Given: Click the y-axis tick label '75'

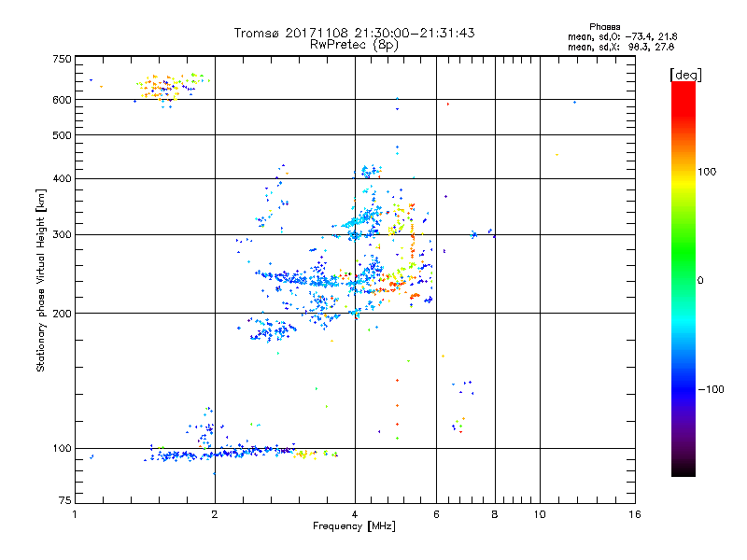Looking at the screenshot, I should (x=65, y=500).
